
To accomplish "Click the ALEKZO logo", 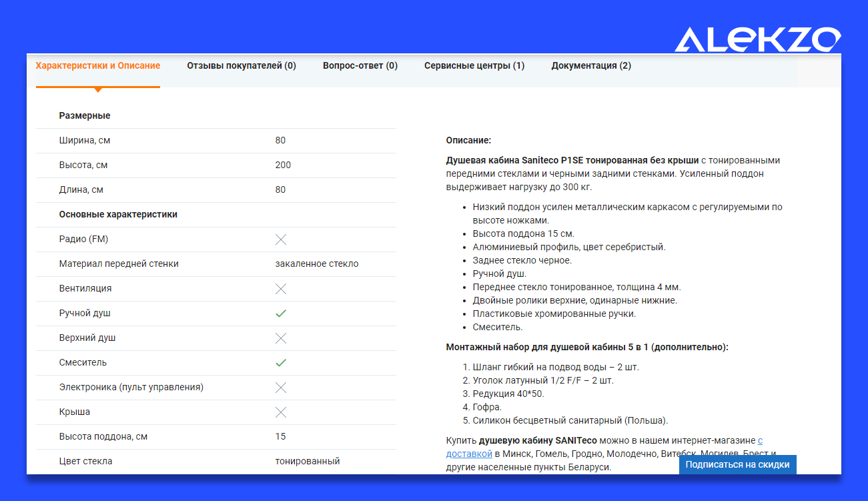I will coord(757,39).
